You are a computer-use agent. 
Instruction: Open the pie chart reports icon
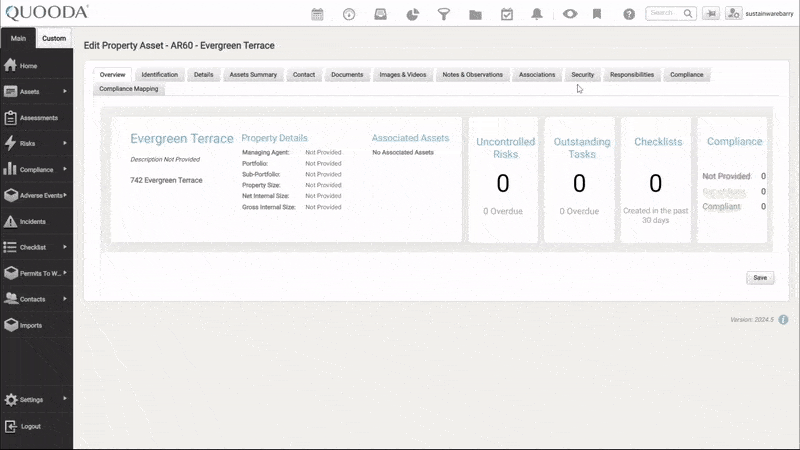click(x=412, y=14)
